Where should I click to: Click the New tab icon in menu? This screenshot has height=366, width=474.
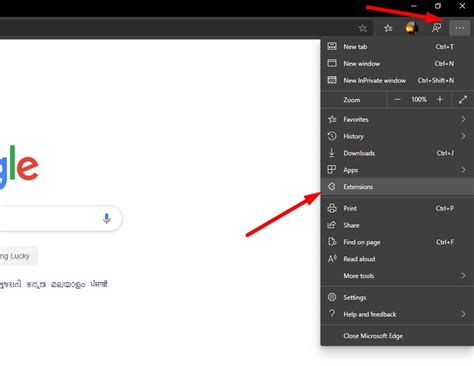(x=332, y=46)
